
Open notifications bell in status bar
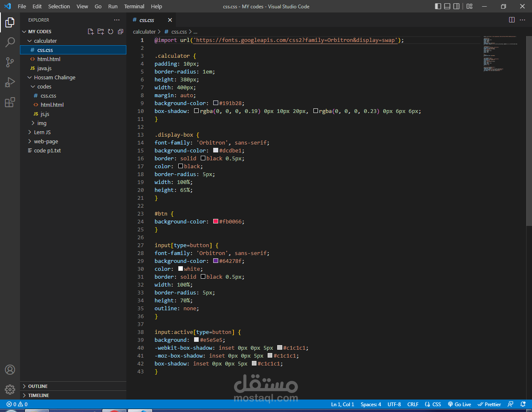[x=523, y=404]
